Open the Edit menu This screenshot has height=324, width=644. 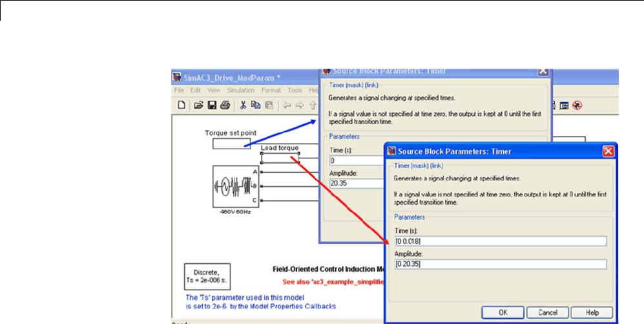point(196,90)
